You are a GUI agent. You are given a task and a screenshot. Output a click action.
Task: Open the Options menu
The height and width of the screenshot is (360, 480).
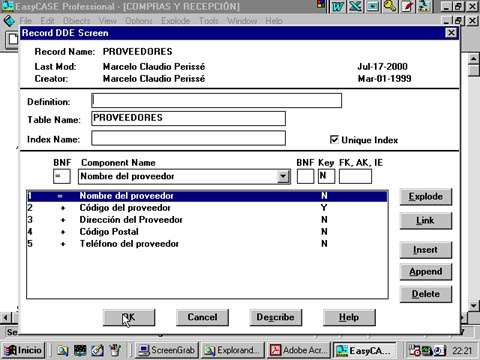click(x=139, y=21)
